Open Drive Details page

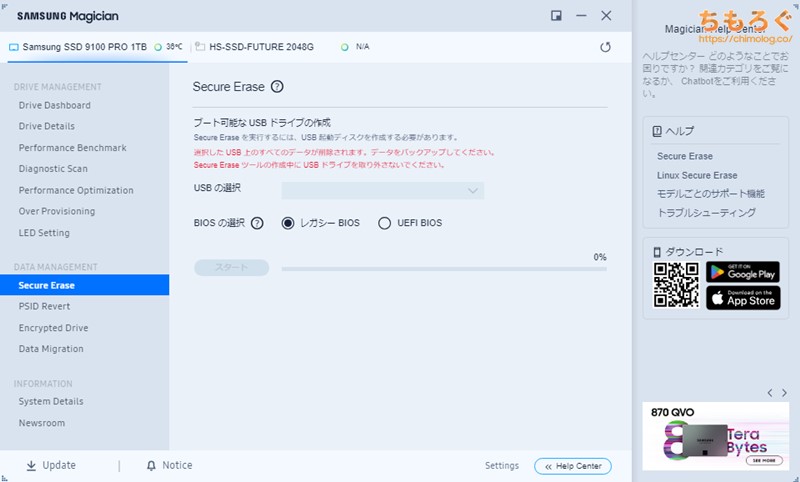46,126
